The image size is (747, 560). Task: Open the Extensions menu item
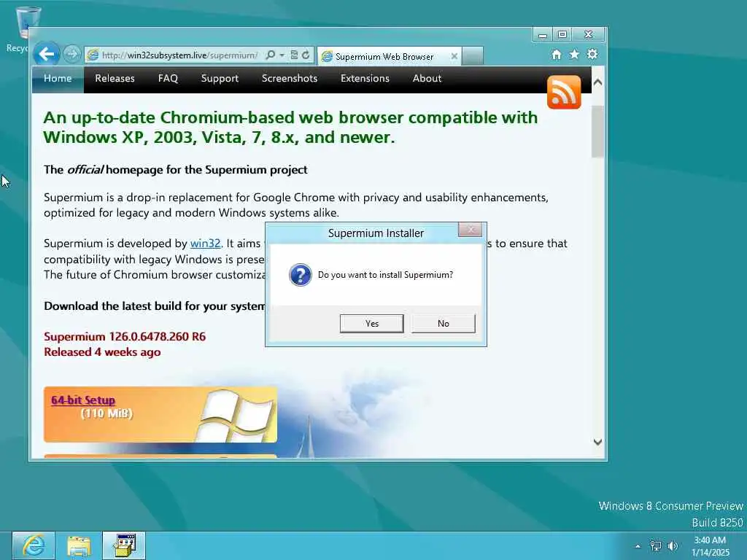click(365, 79)
